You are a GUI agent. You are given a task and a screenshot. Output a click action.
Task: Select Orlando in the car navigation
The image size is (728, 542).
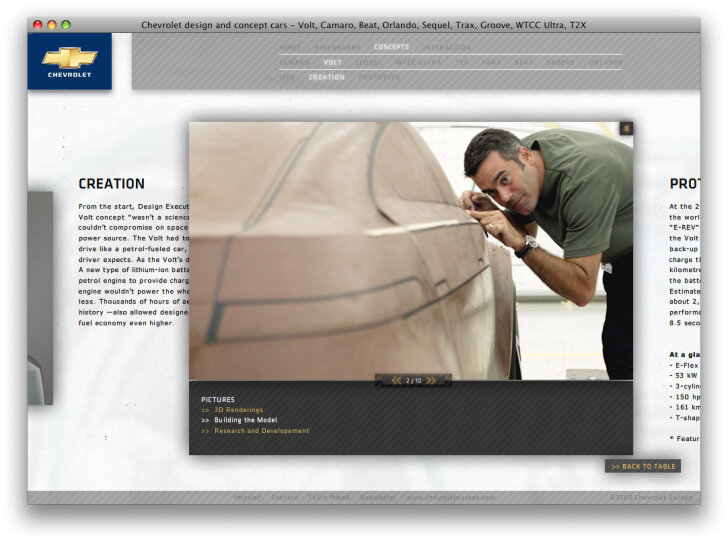coord(605,62)
